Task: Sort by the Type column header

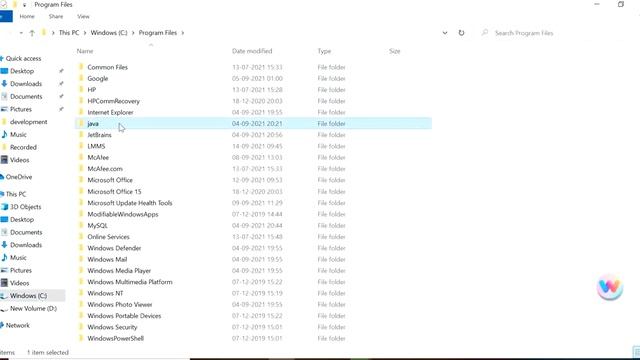Action: 324,51
